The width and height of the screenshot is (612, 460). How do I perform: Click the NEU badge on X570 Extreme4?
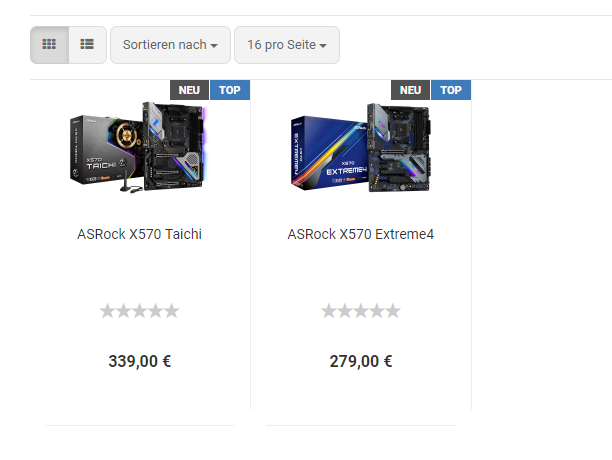(x=410, y=90)
